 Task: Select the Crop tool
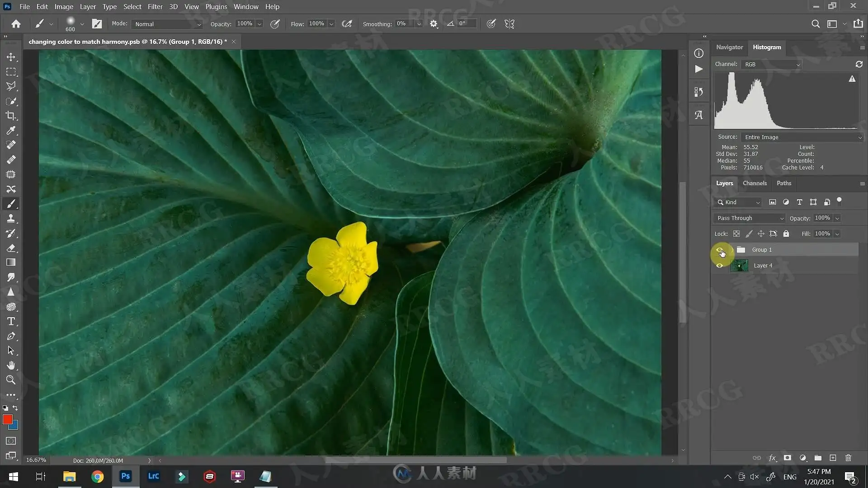tap(11, 116)
